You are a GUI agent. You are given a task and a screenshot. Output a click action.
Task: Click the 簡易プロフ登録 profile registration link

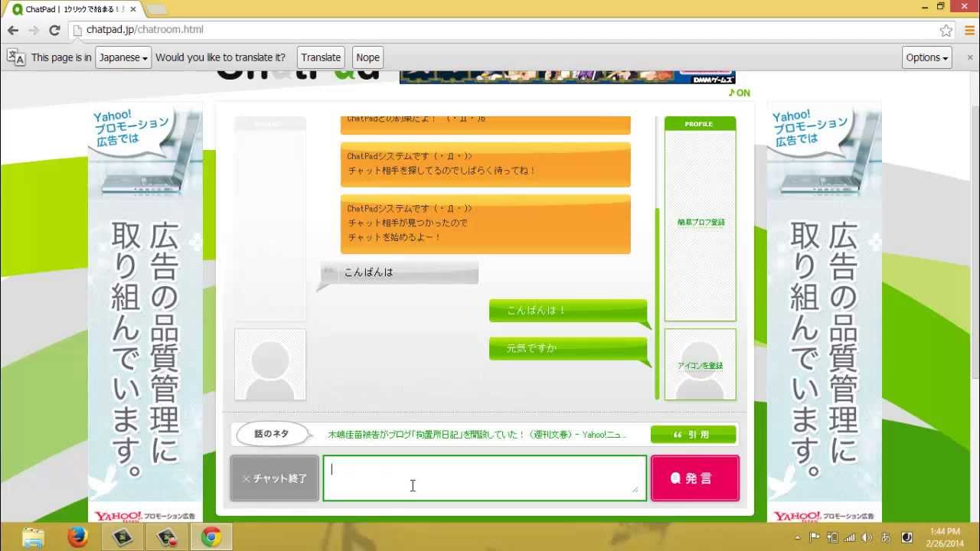701,223
